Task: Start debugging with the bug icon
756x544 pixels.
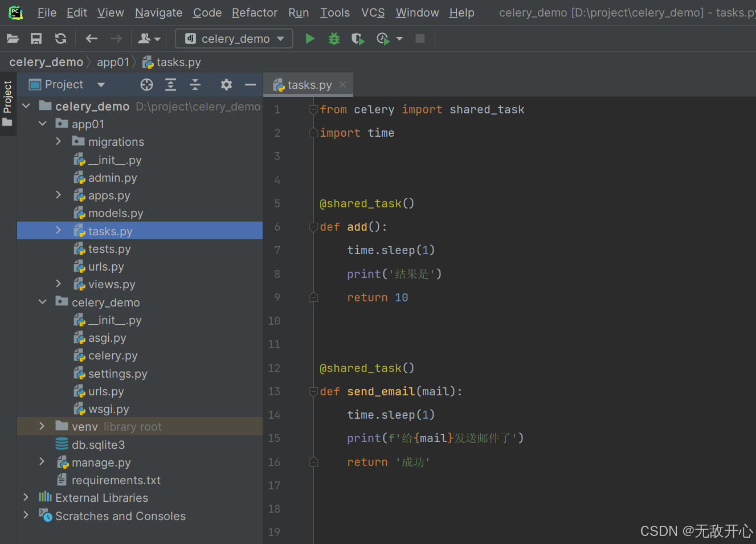Action: pos(334,39)
